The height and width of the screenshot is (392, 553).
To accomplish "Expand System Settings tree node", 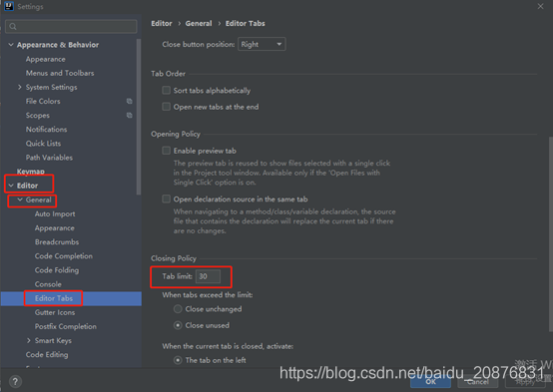I will (20, 87).
